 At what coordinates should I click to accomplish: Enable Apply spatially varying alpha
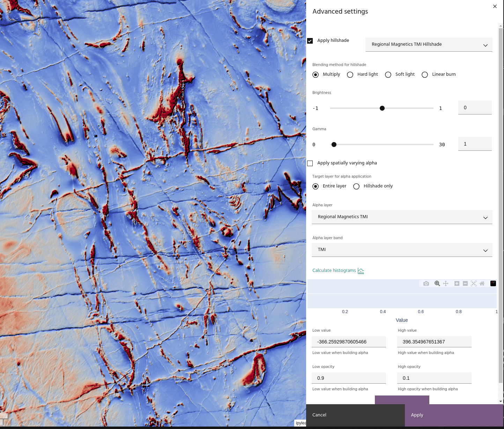[310, 163]
